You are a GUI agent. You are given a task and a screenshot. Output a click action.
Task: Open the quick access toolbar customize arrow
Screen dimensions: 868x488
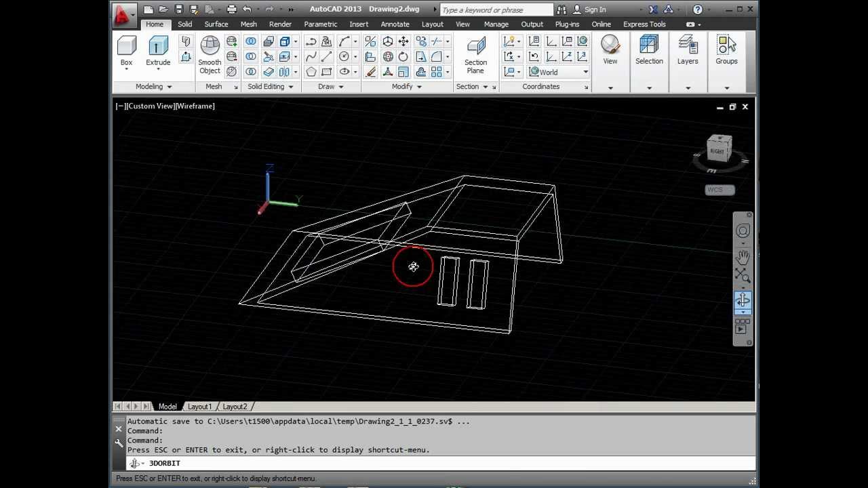point(292,9)
